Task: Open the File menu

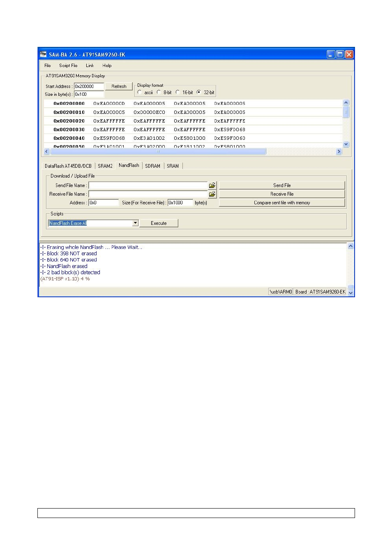Action: pyautogui.click(x=48, y=65)
